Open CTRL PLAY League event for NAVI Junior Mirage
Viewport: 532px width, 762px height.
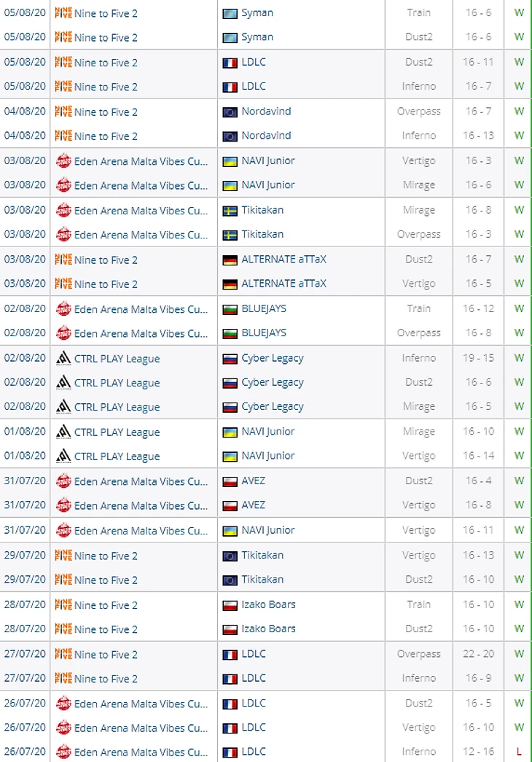pos(117,432)
